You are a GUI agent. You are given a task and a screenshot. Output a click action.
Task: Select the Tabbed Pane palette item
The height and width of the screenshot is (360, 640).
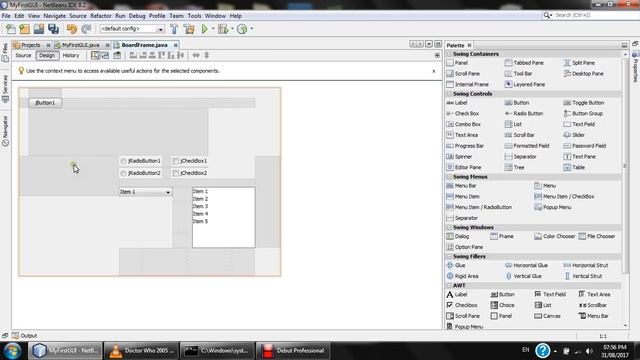(x=524, y=63)
